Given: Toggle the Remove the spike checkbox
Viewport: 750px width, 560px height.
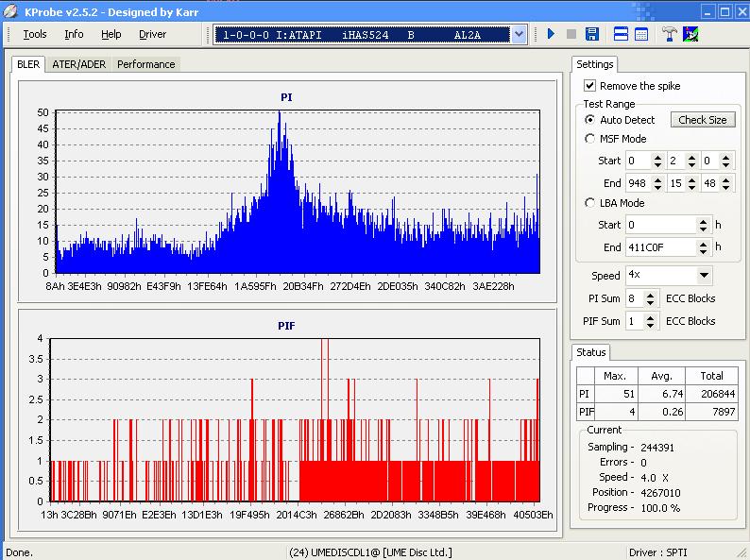Looking at the screenshot, I should (590, 86).
